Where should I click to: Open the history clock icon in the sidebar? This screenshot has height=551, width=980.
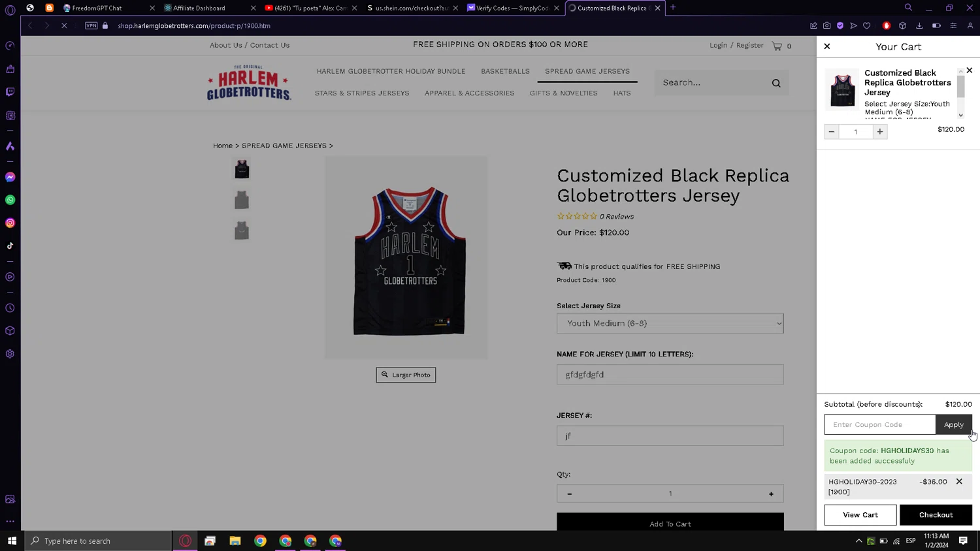[x=10, y=307]
